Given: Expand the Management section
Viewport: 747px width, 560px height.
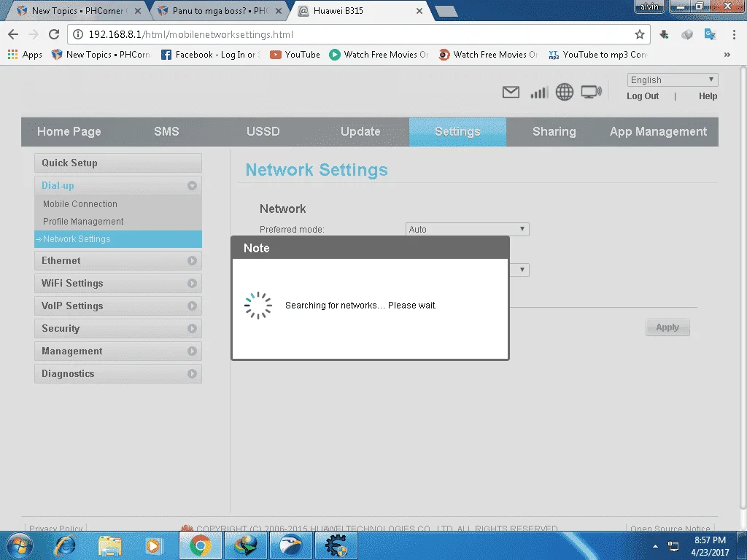Looking at the screenshot, I should [x=118, y=351].
